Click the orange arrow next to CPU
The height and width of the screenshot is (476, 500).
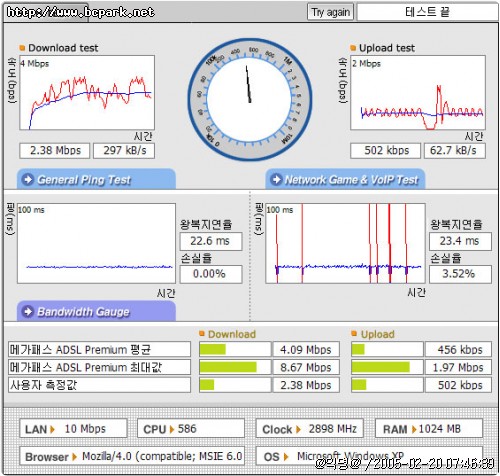(172, 429)
